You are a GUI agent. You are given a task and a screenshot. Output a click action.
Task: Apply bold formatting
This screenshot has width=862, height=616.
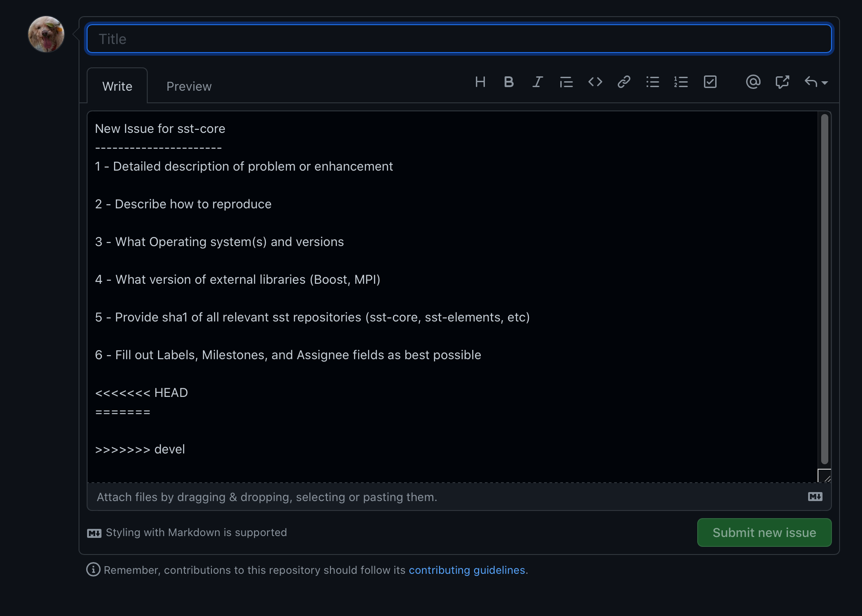[x=509, y=82]
